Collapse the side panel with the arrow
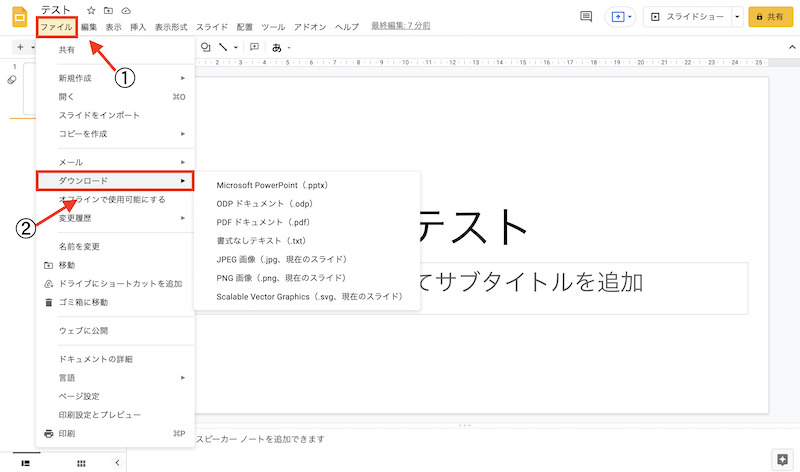 (117, 463)
